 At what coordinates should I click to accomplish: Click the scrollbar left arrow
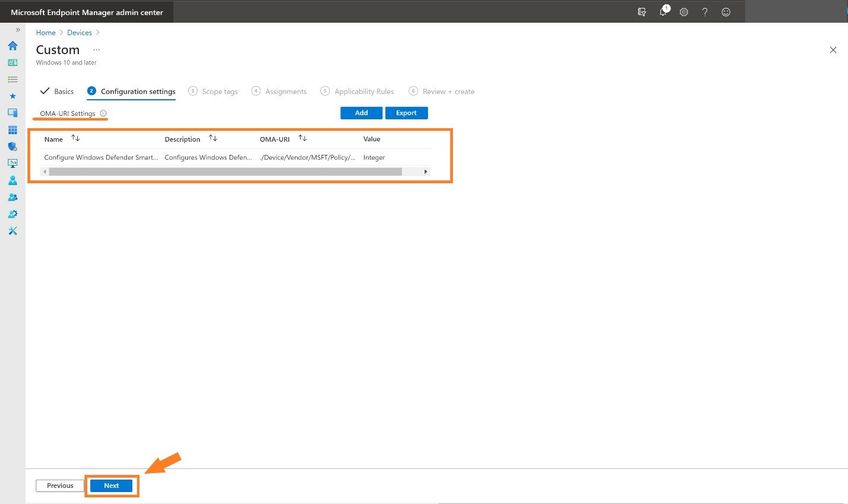point(44,171)
